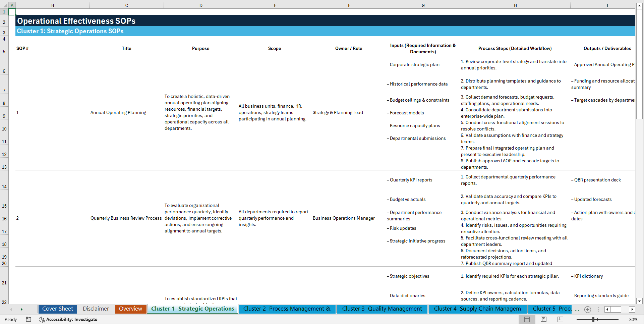Image resolution: width=644 pixels, height=324 pixels.
Task: Select the Normal view icon
Action: (x=527, y=319)
